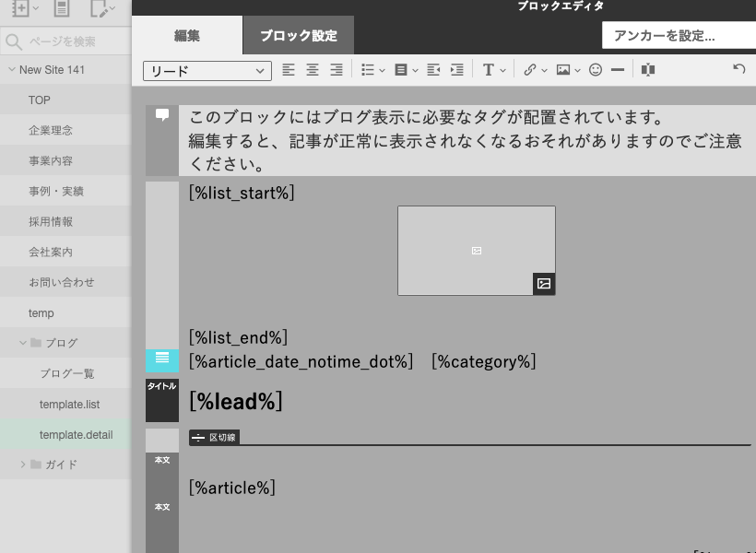Click the [%lead%] title text
Viewport: 756px width, 553px height.
(236, 401)
